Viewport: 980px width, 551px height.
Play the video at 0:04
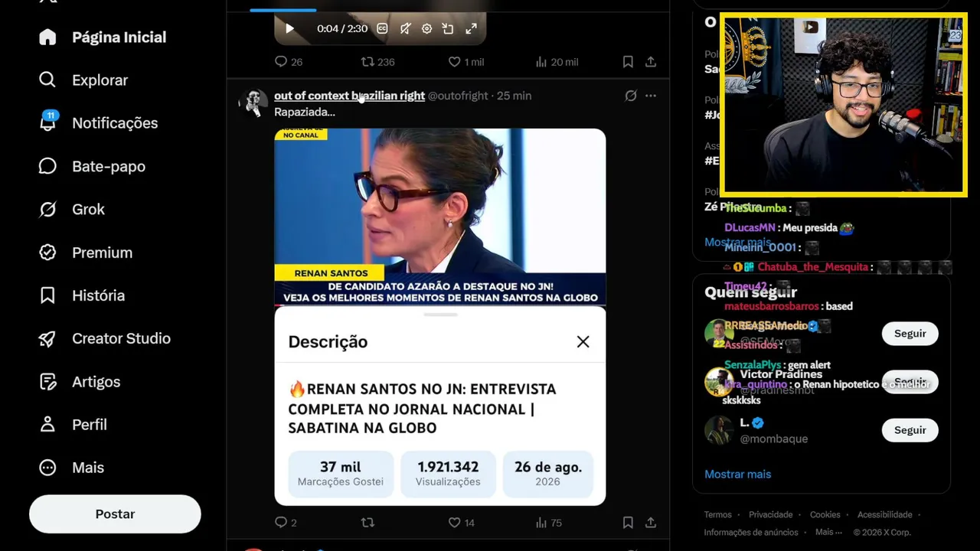289,28
